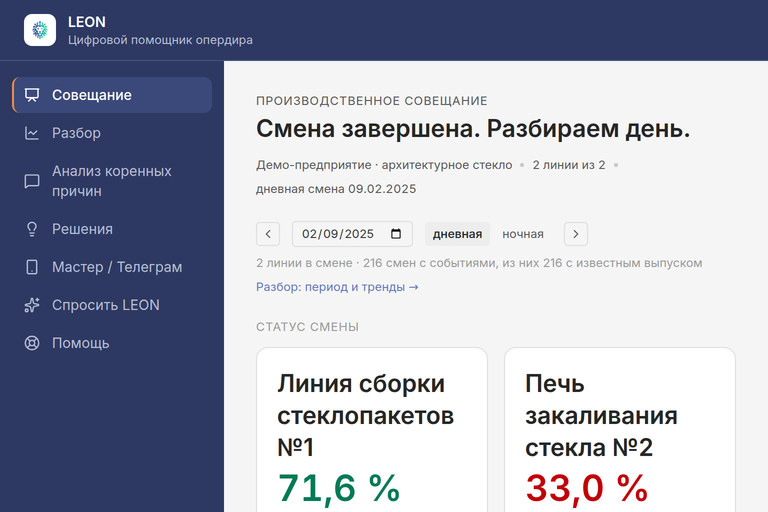Click the 71,6 % value
768x512 pixels.
(339, 488)
